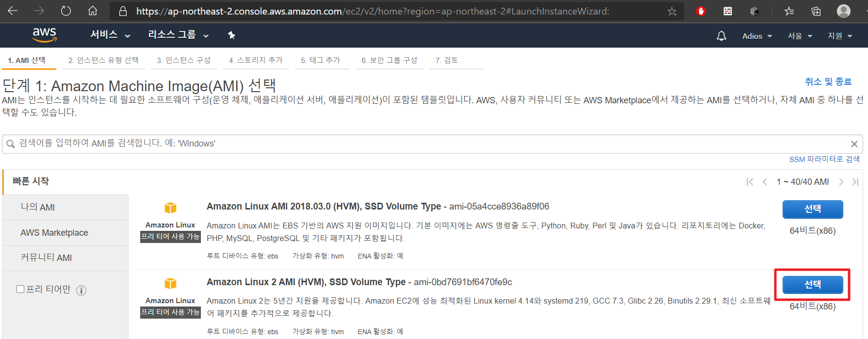
Task: Go to next page of AMI list
Action: (841, 182)
